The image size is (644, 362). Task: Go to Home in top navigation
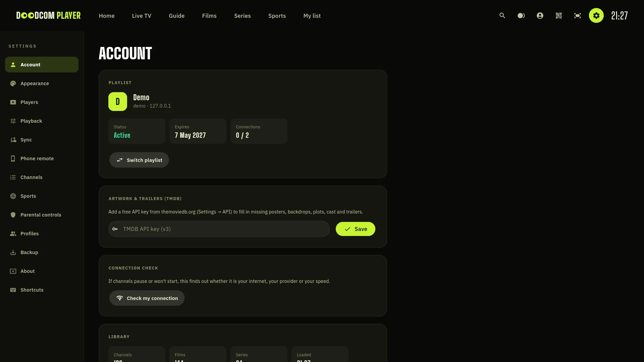(107, 16)
